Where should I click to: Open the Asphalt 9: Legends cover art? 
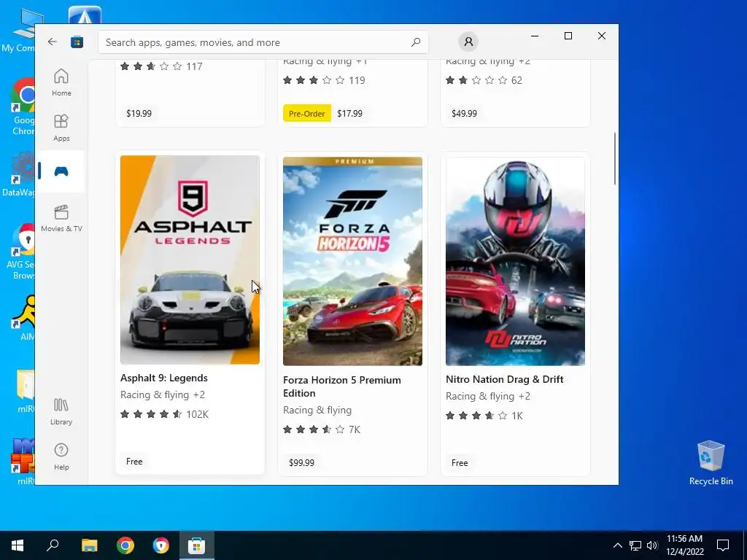point(190,260)
